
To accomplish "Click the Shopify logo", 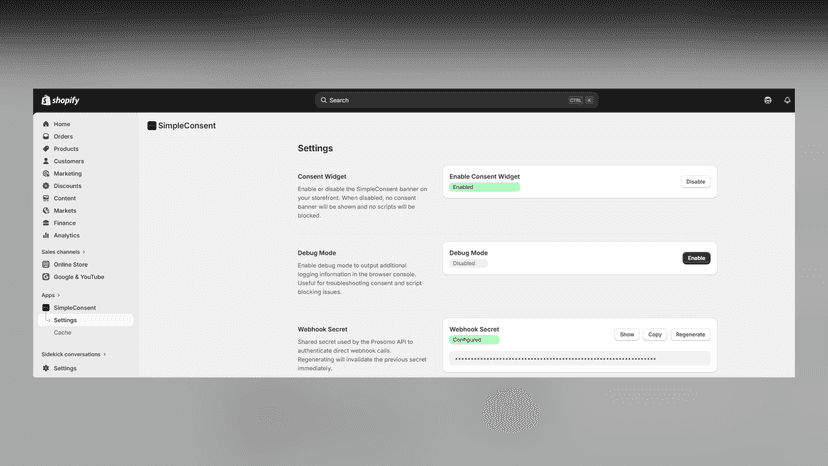I will coord(60,100).
